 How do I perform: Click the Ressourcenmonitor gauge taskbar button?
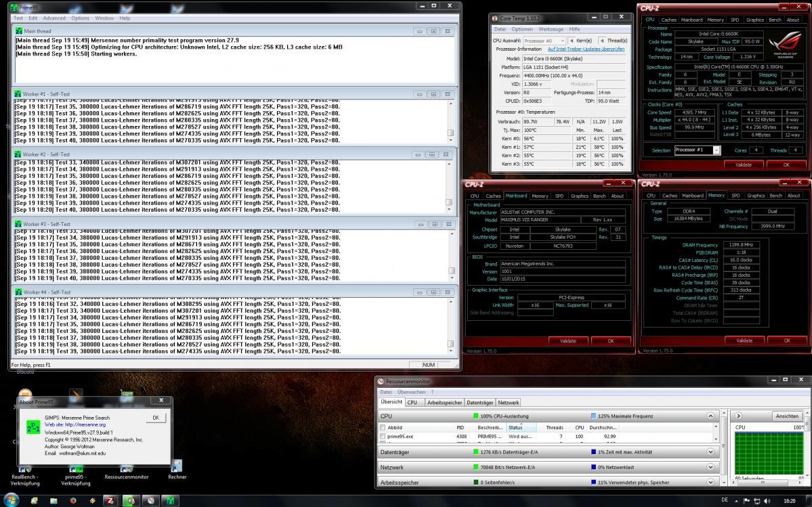pos(151,501)
